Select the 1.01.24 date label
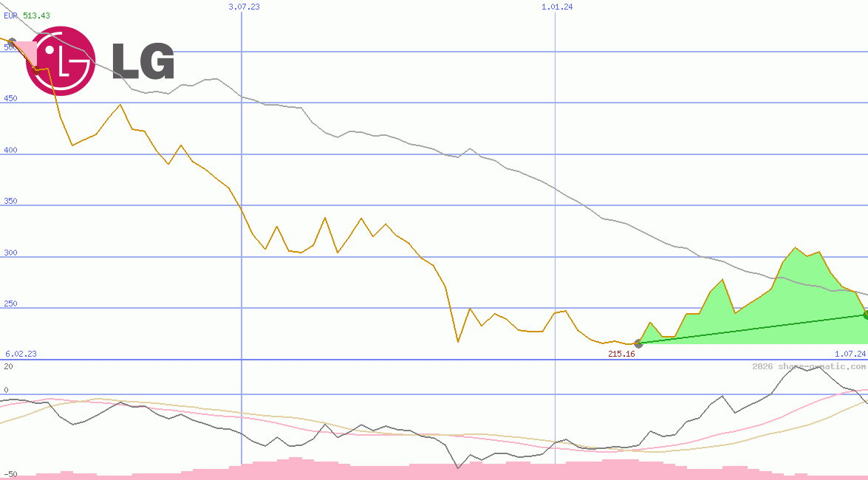The height and width of the screenshot is (480, 868). click(557, 7)
